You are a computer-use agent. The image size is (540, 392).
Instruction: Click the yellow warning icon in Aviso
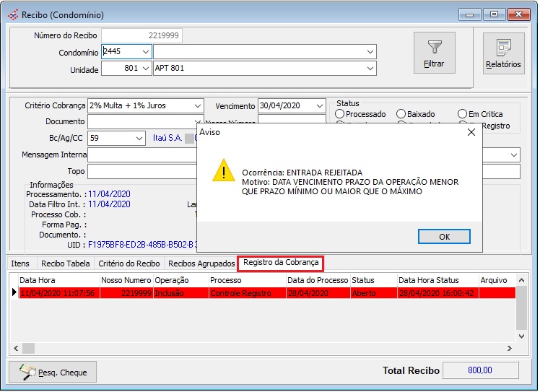click(224, 172)
